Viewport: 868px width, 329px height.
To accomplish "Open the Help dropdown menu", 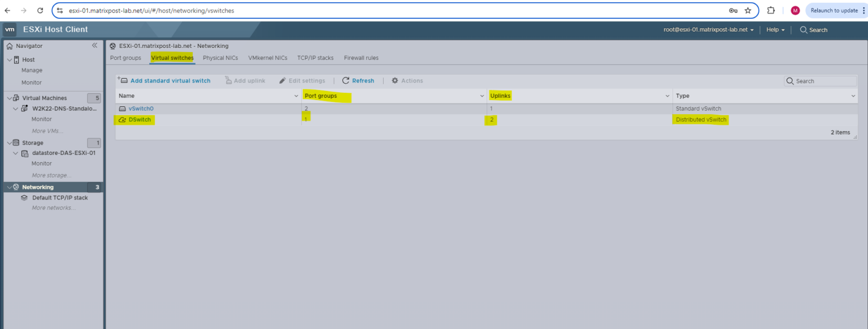I will [x=775, y=29].
